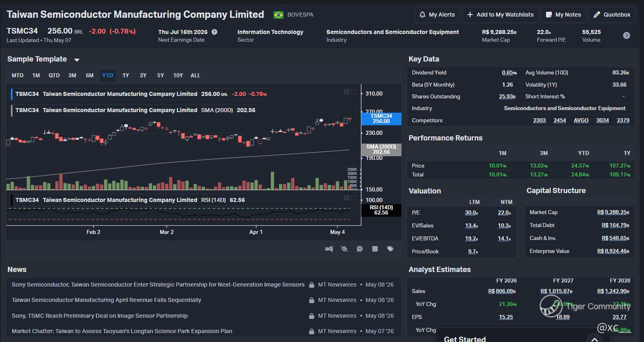The image size is (644, 342).
Task: Open the Sample Template dropdown
Action: [x=77, y=60]
